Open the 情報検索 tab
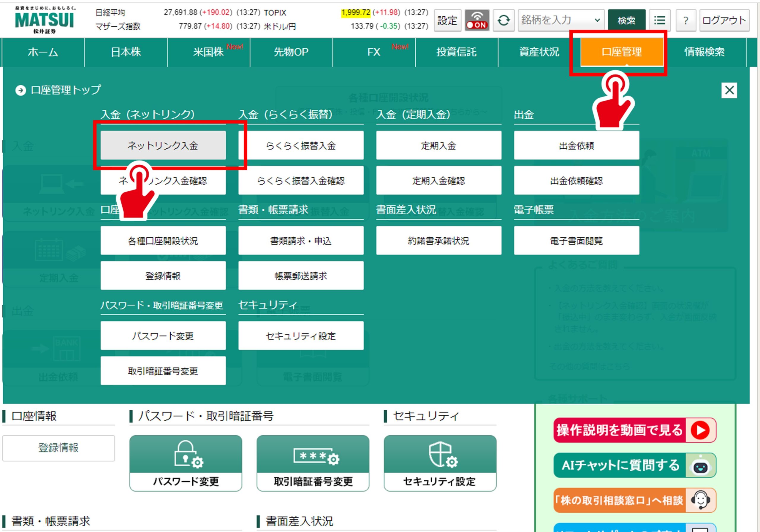This screenshot has width=760, height=532. coord(704,52)
